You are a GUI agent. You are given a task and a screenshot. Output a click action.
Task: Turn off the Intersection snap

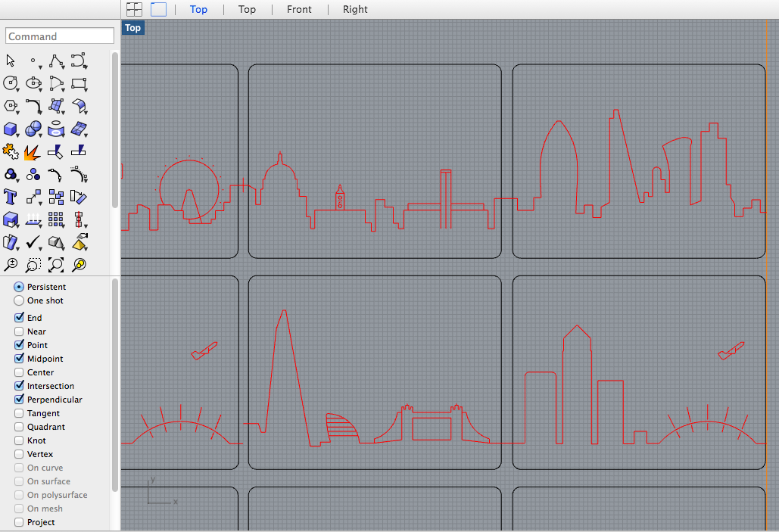click(19, 386)
